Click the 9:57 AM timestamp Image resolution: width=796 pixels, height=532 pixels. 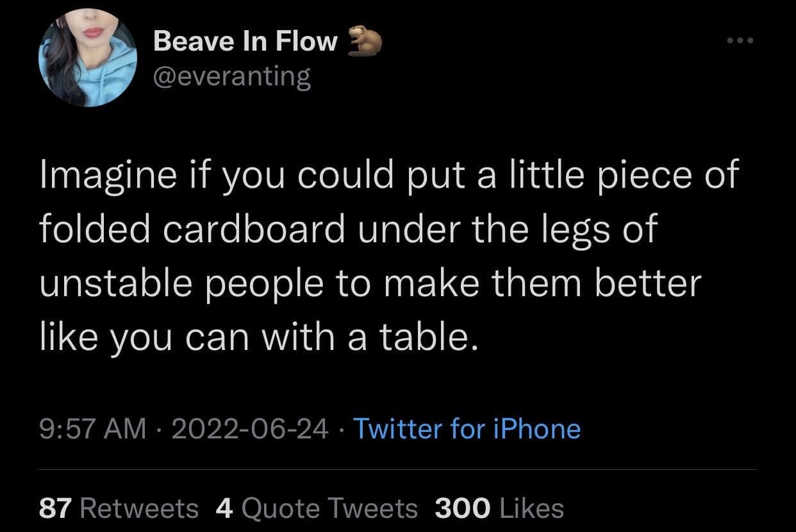tap(92, 428)
